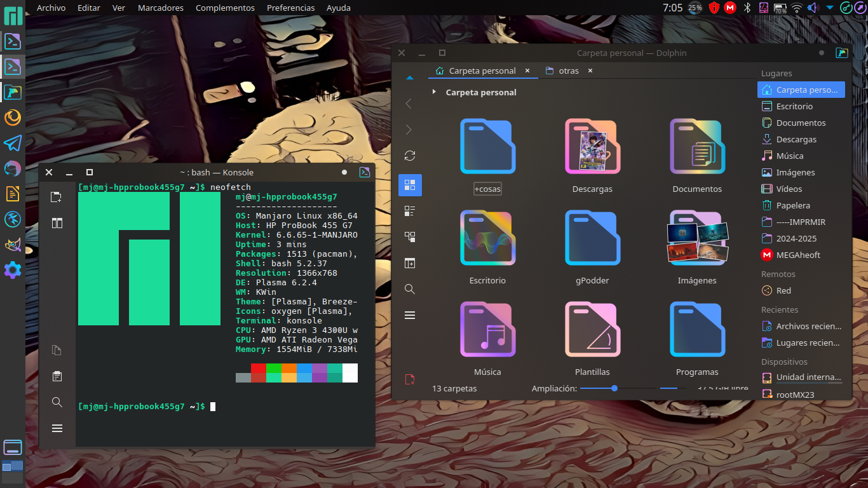Open System Settings gear in dock

(13, 270)
